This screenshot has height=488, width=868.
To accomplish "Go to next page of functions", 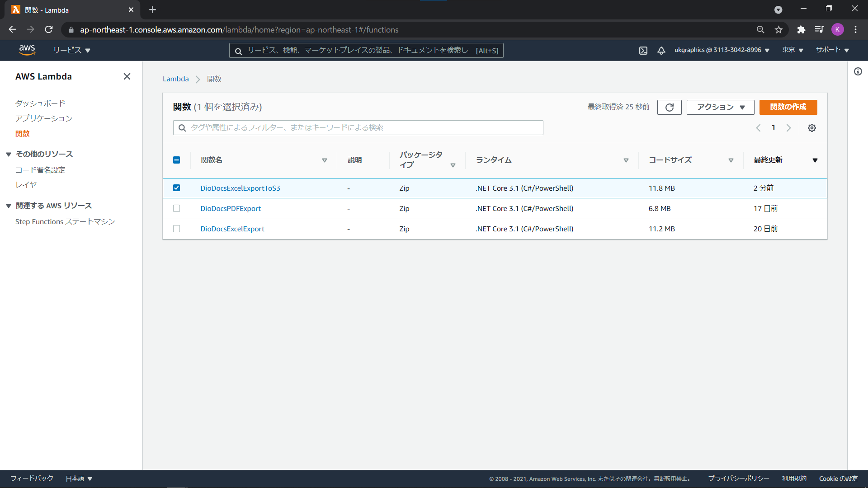I will pyautogui.click(x=789, y=128).
